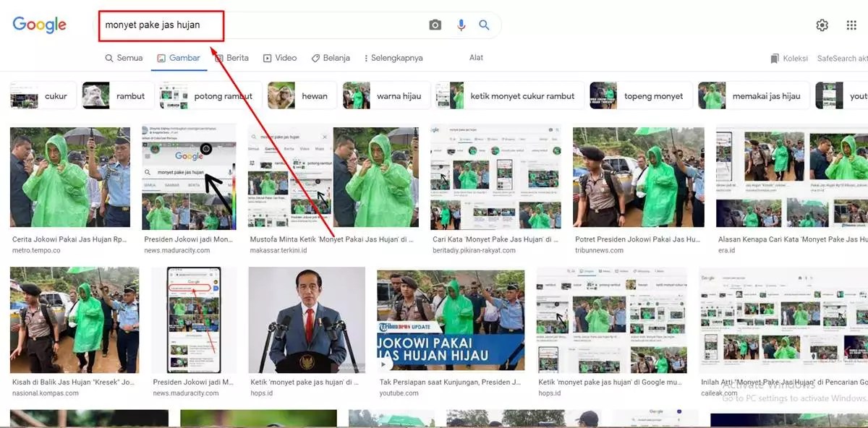Screen dimensions: 868x428
Task: Click the caileak.com source text
Action: tap(720, 393)
